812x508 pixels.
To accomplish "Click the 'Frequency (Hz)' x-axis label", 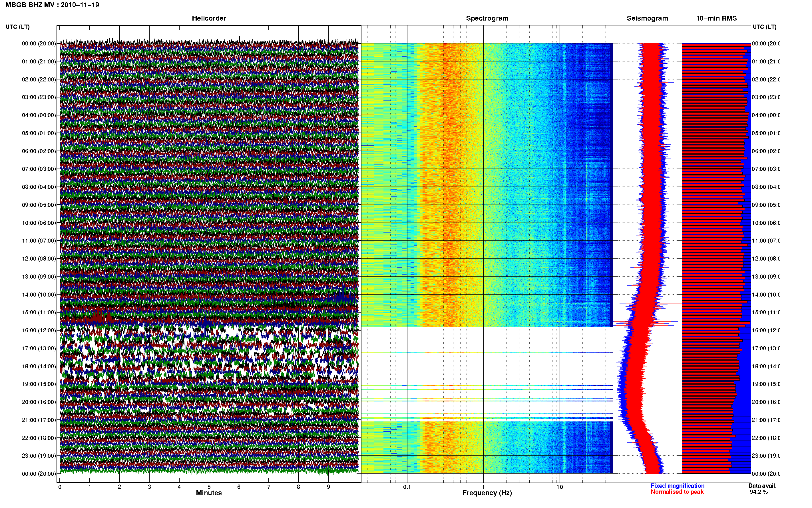I will [487, 493].
